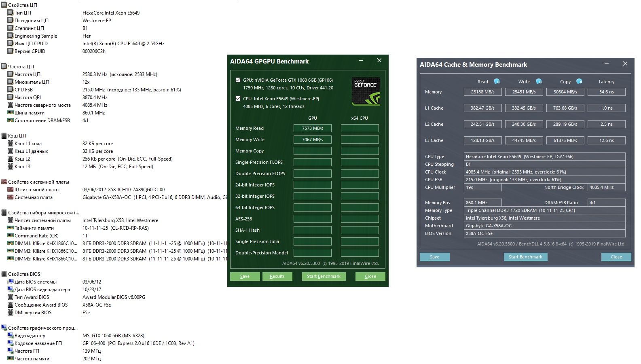Click the Westmere-EP value in Псевдоним ЦП row
The image size is (641, 364).
97,20
